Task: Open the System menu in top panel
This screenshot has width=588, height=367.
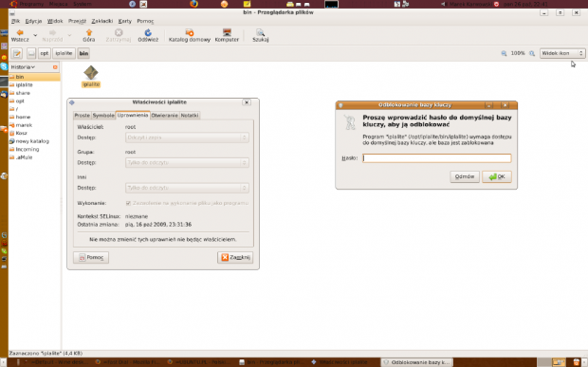Action: 83,4
